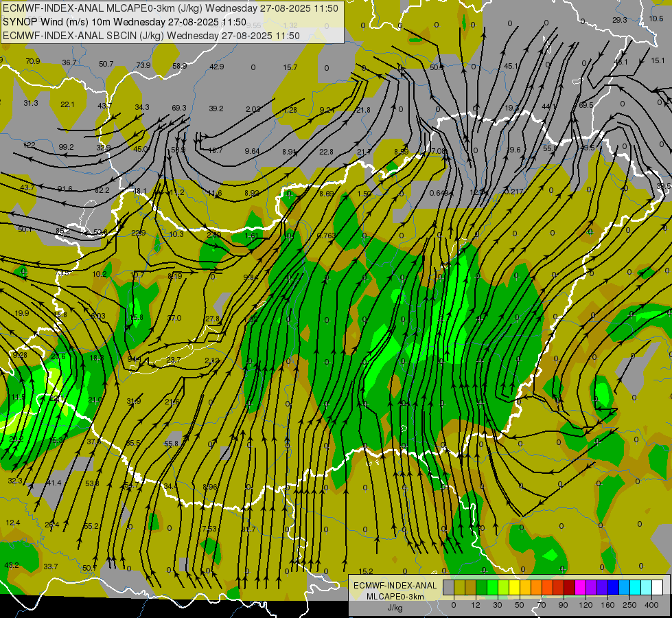672x618 pixels.
Task: Click the SYNOP Wind 10m title line
Action: click(x=125, y=22)
